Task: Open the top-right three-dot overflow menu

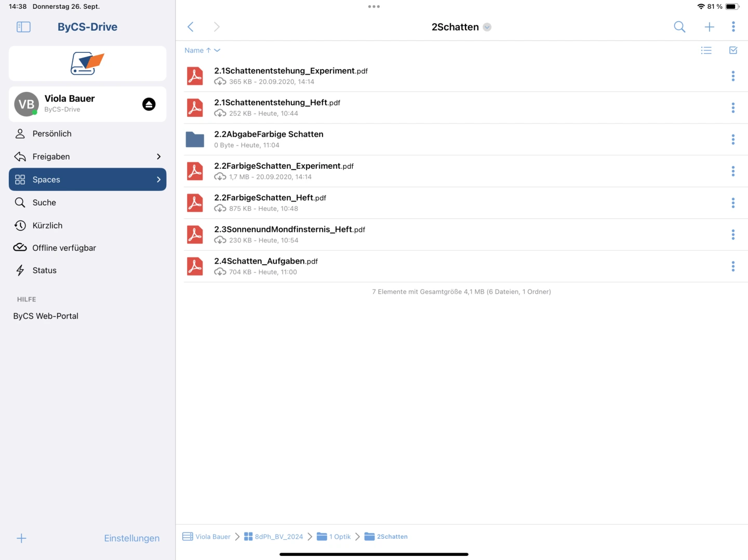Action: pyautogui.click(x=733, y=27)
